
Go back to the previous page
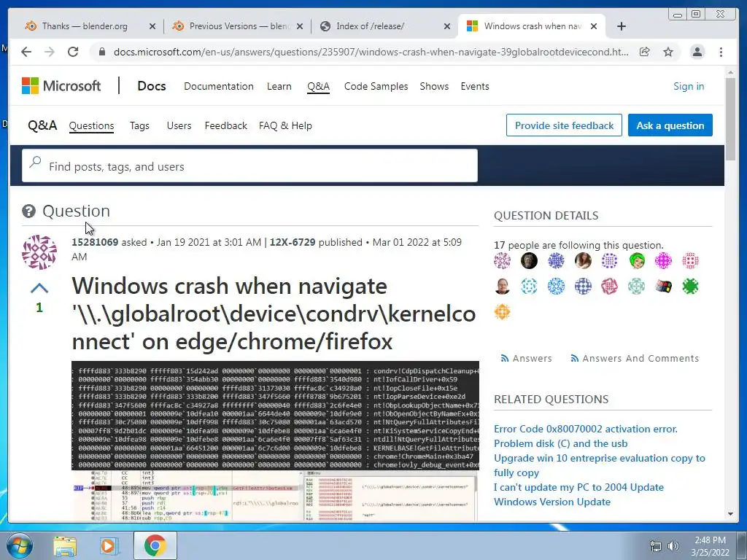[26, 52]
